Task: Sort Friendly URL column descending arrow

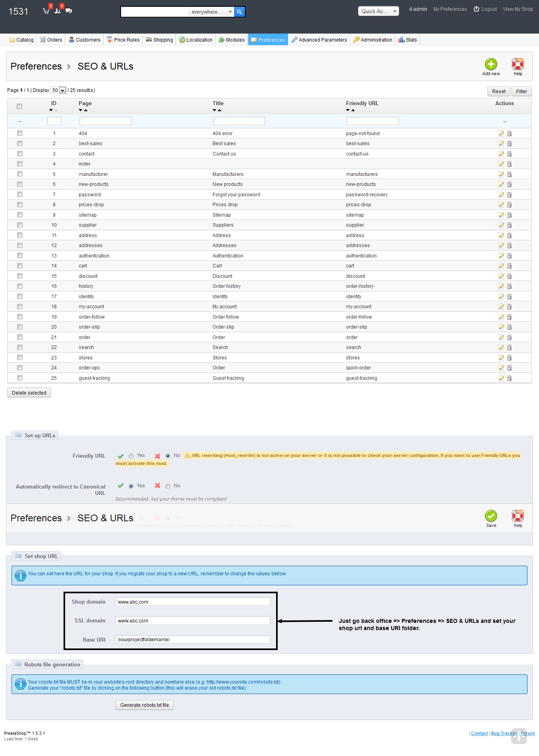Action: [348, 110]
